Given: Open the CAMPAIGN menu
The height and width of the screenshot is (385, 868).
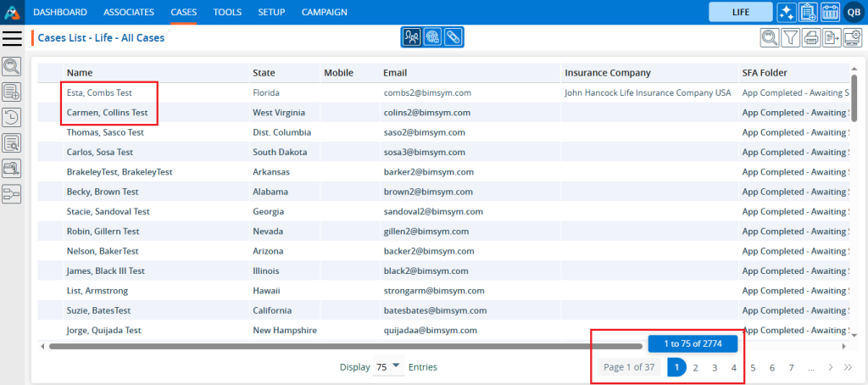Looking at the screenshot, I should click(x=324, y=12).
